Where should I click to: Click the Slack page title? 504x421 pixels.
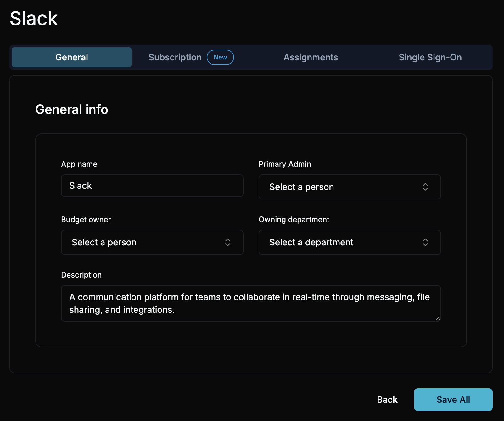(34, 18)
